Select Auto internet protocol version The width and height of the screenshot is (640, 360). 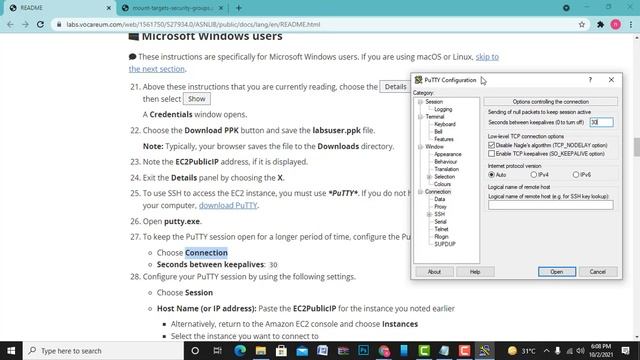491,174
